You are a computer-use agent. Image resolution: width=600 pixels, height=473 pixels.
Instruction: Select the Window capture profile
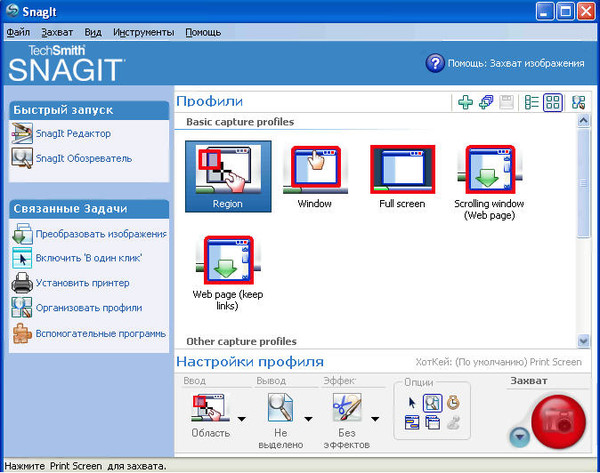pyautogui.click(x=315, y=176)
